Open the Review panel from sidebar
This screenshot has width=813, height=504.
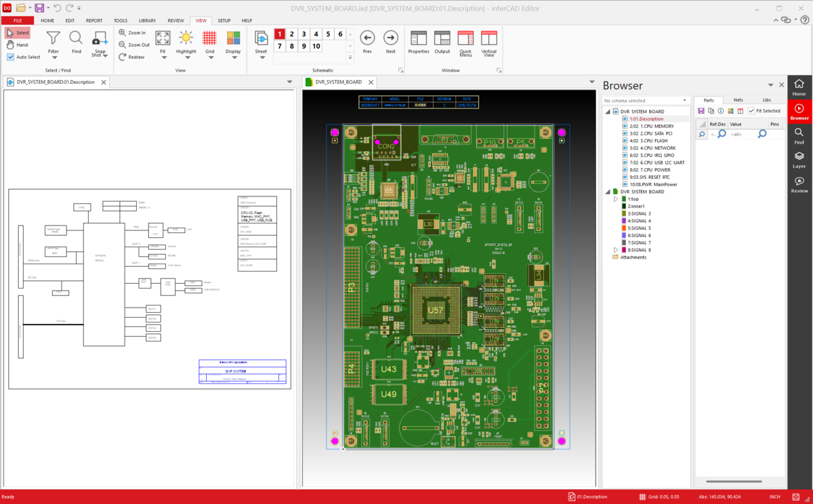point(799,184)
